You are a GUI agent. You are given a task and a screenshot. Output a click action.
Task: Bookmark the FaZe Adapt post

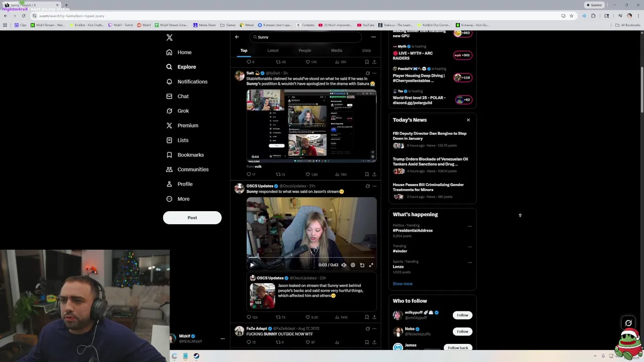point(367,342)
